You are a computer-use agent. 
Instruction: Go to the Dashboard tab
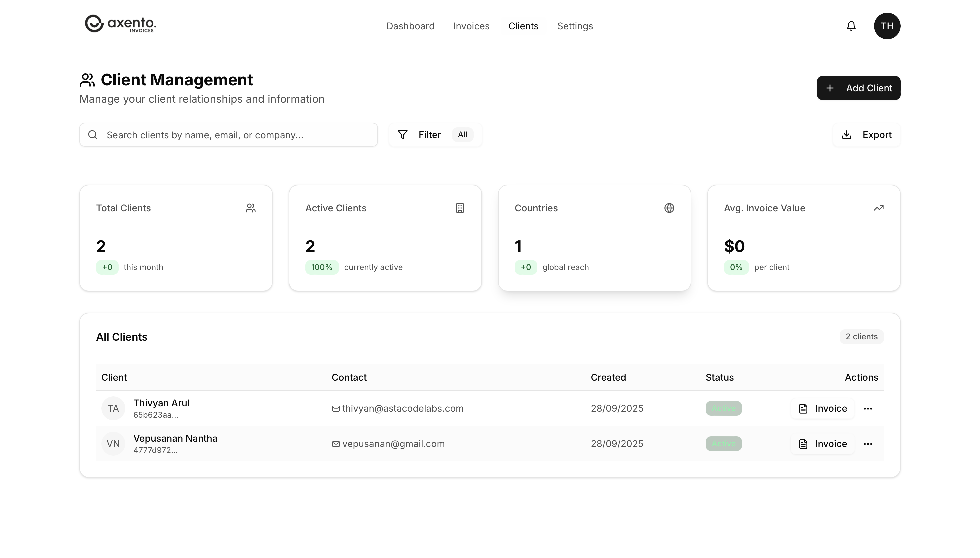(410, 26)
